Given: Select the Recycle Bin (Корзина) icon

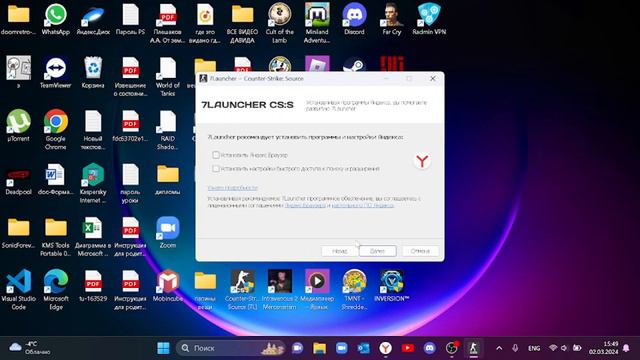Looking at the screenshot, I should pyautogui.click(x=93, y=73).
